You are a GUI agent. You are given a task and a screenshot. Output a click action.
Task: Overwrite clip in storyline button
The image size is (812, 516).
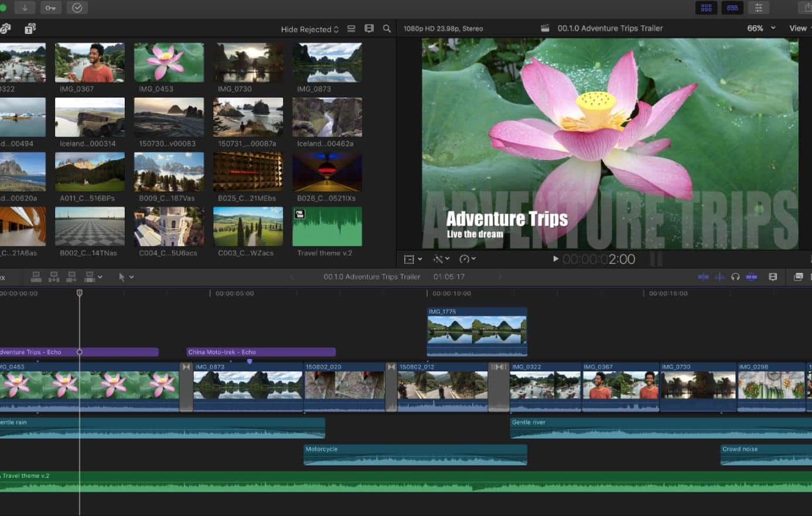90,276
